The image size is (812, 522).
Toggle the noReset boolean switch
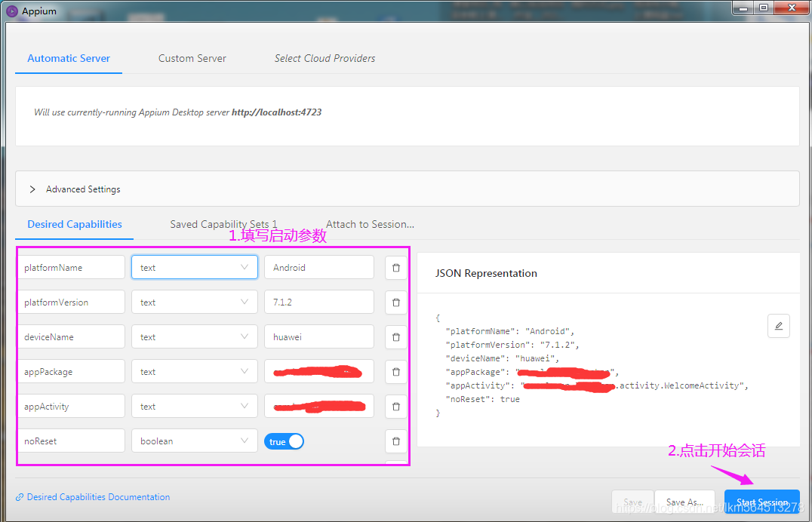point(284,442)
